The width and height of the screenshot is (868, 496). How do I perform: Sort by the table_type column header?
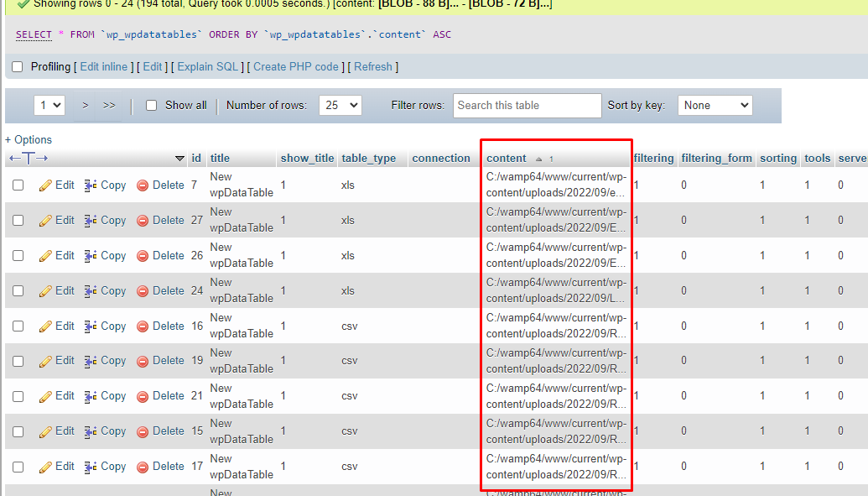[x=369, y=158]
